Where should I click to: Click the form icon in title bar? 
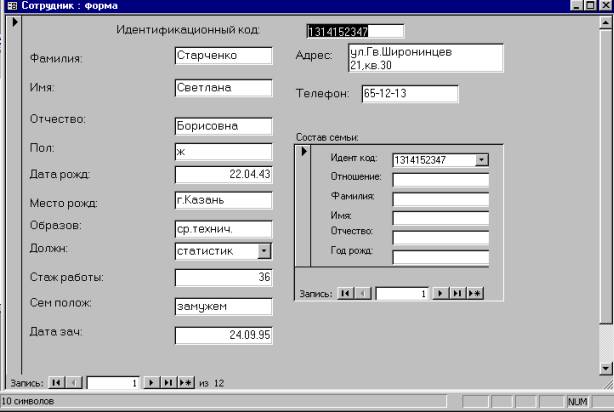[12, 5]
